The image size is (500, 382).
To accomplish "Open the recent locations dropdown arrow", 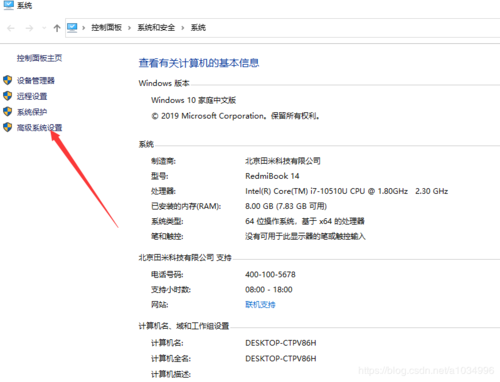I will (x=44, y=28).
